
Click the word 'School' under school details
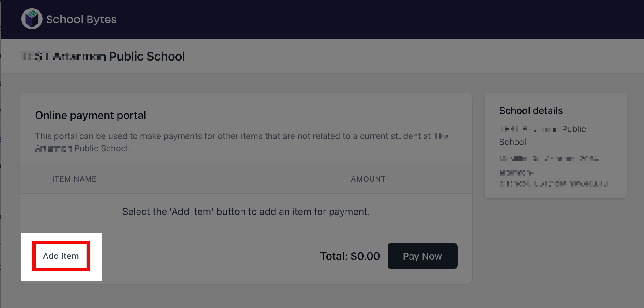512,142
